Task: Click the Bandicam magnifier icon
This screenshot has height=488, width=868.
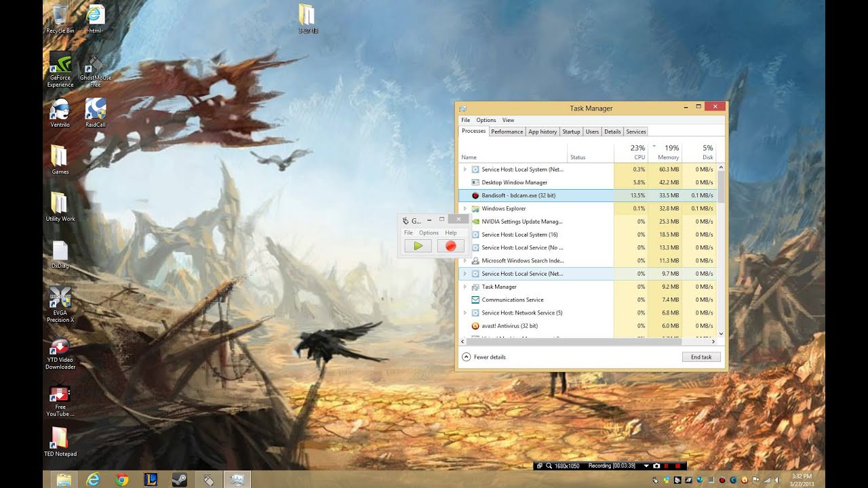Action: pos(548,466)
